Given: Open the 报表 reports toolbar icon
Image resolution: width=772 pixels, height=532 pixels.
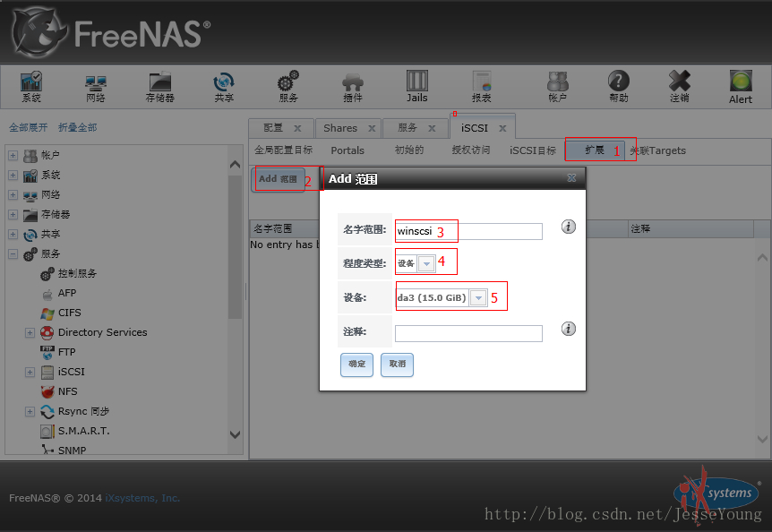Looking at the screenshot, I should pos(482,87).
